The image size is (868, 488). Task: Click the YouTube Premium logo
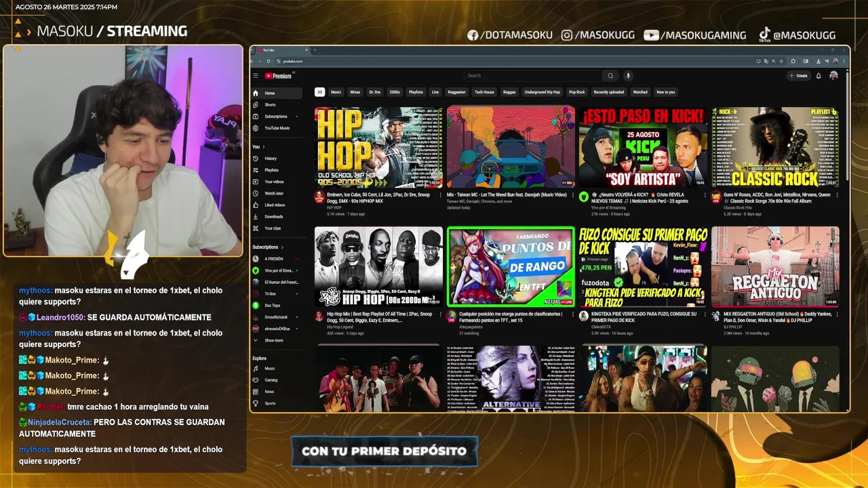(279, 76)
